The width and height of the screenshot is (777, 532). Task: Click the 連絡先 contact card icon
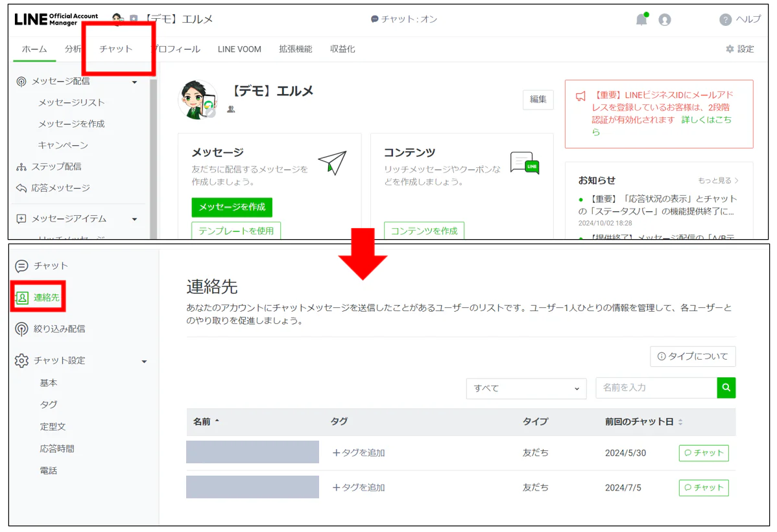click(22, 297)
